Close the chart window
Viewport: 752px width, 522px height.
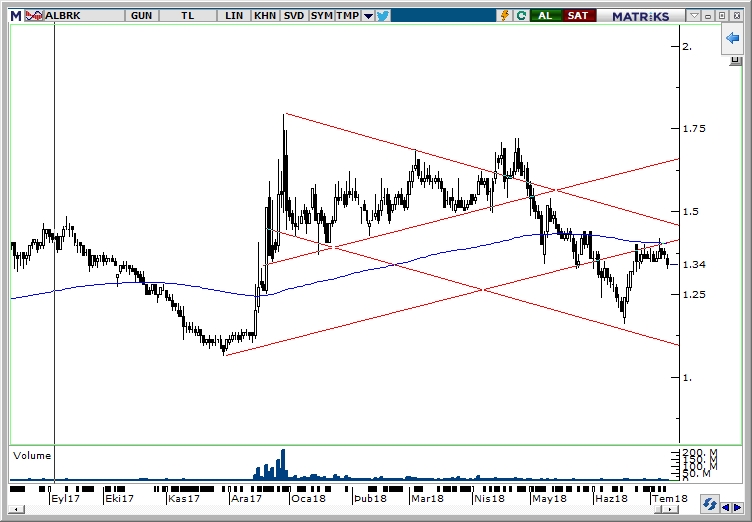pos(737,16)
